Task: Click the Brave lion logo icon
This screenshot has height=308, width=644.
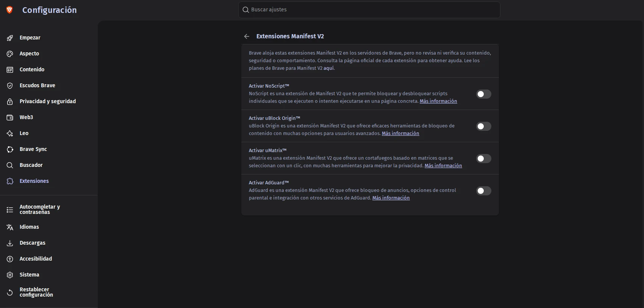Action: pyautogui.click(x=9, y=10)
